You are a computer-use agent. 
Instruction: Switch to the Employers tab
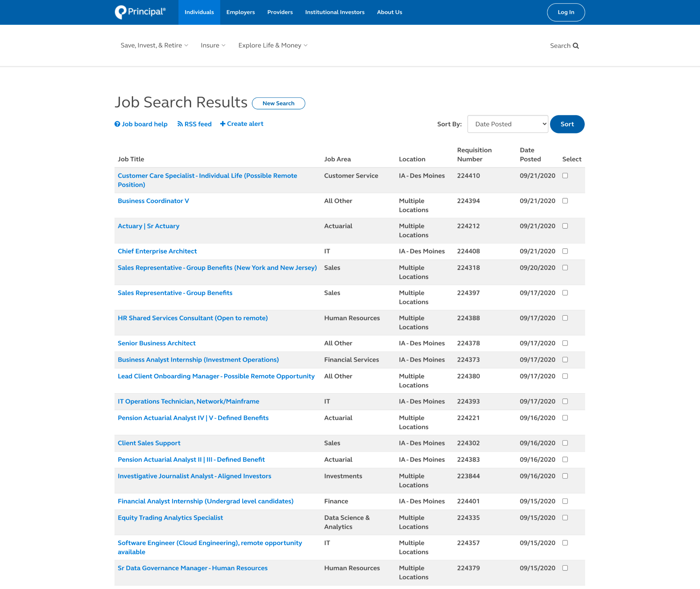click(240, 12)
